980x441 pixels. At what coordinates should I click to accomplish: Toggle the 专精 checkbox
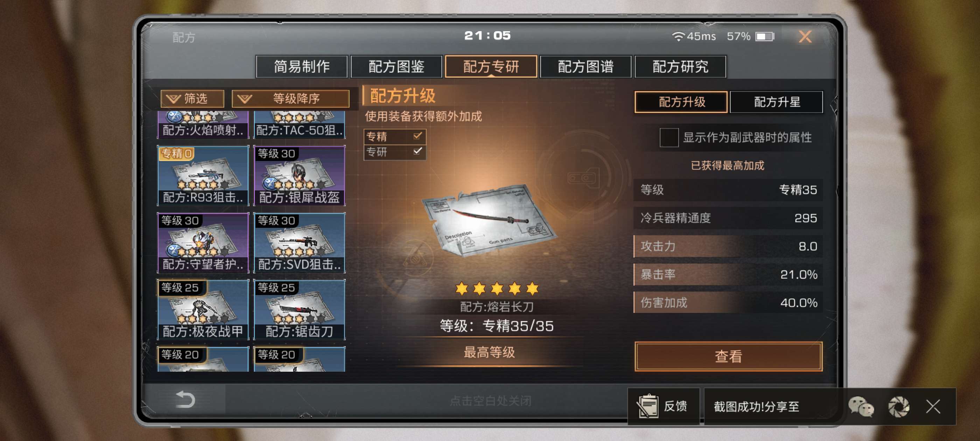point(417,135)
